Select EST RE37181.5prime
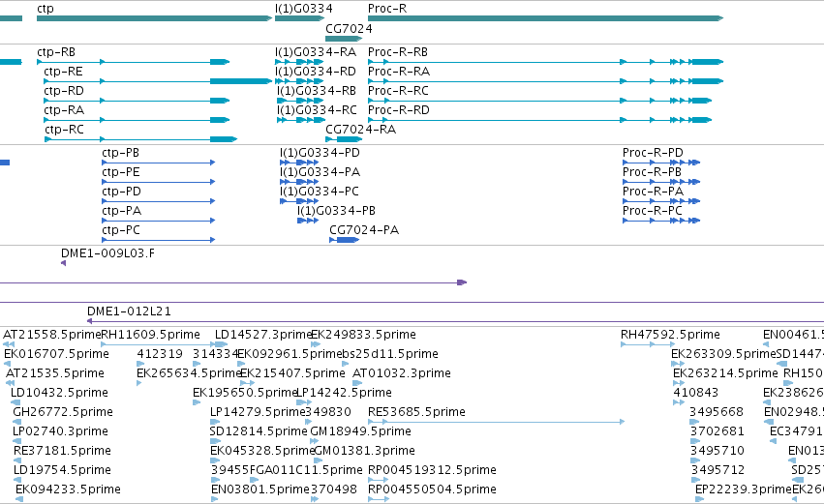This screenshot has height=504, width=824. point(62,452)
